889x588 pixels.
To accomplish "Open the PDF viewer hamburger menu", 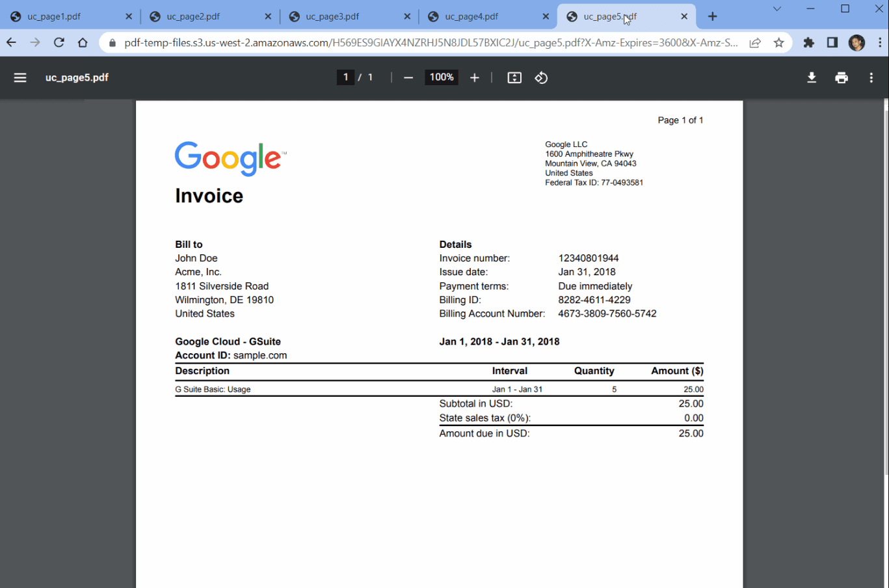I will click(x=20, y=77).
